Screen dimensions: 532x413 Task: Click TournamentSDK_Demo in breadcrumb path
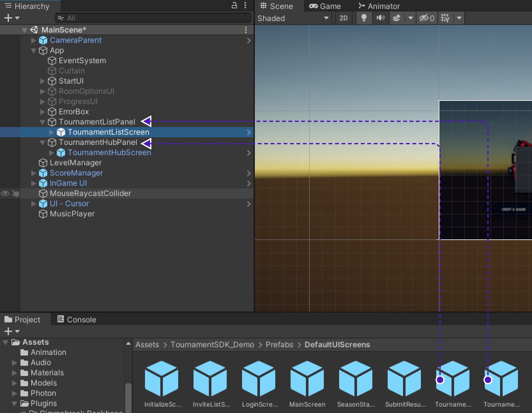[212, 345]
